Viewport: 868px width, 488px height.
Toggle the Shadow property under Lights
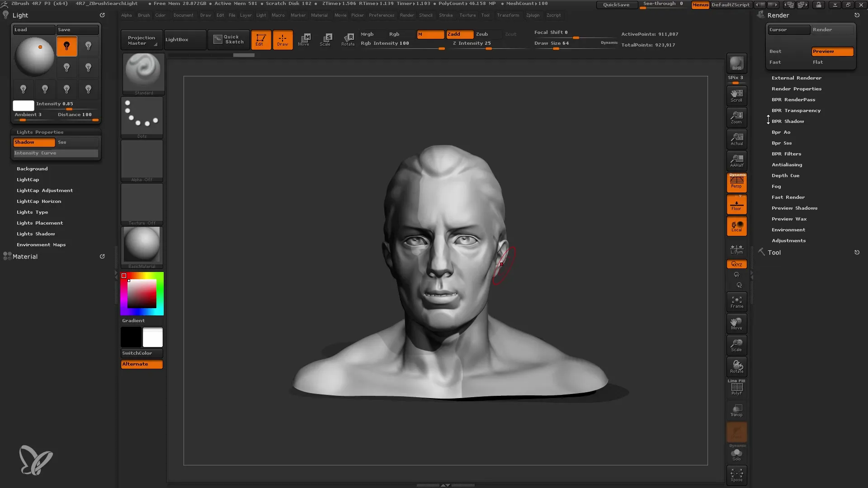(33, 142)
